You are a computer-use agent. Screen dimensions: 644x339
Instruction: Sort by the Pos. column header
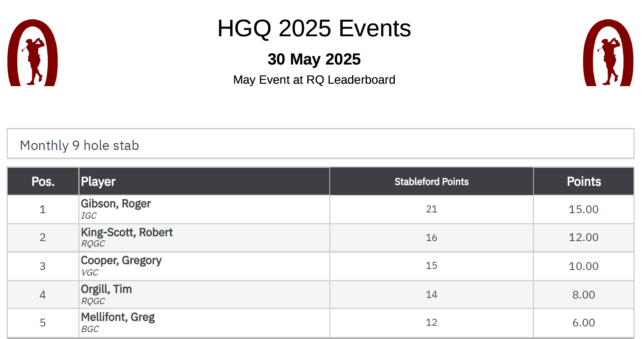click(43, 182)
